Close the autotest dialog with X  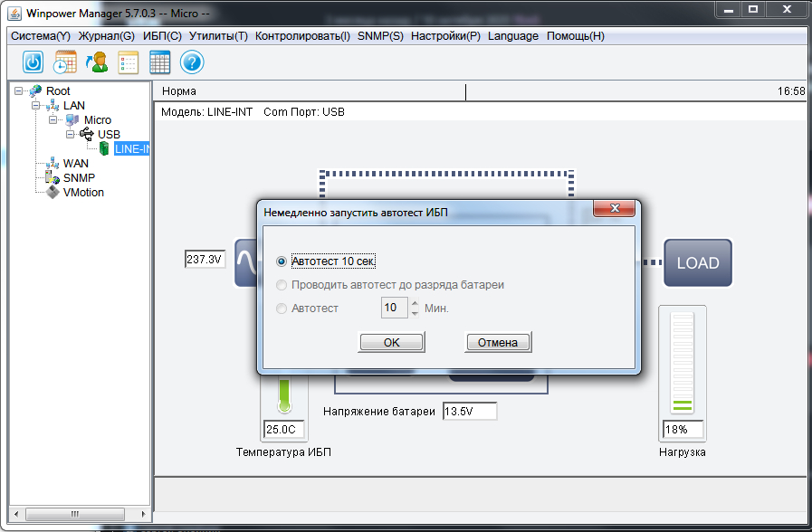(x=615, y=209)
